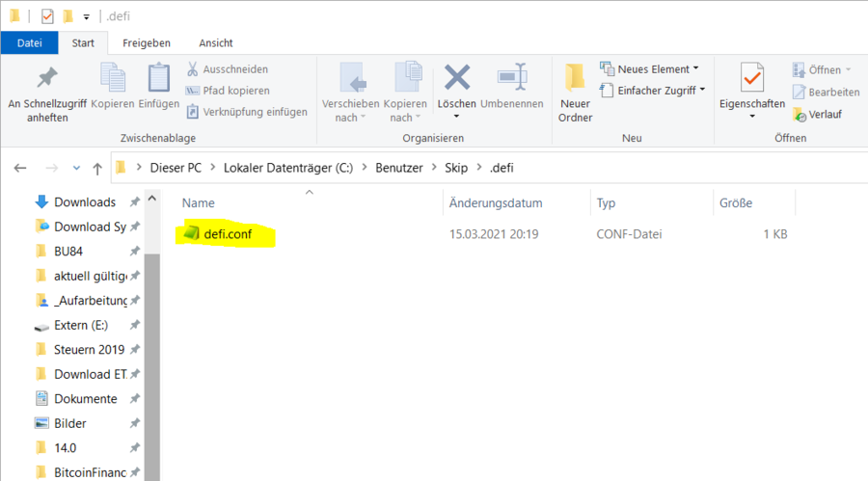
Task: Switch to the Ansicht ribbon tab
Action: click(215, 42)
